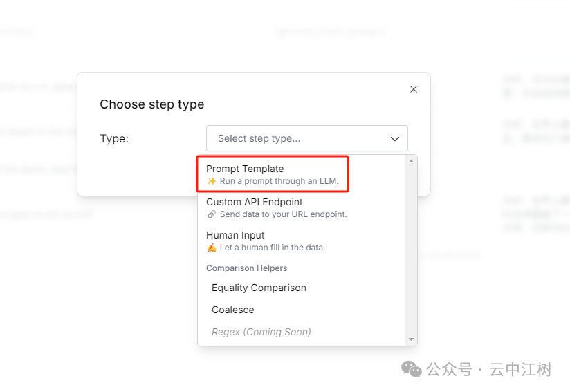
Task: Click the sparkle icon under Prompt Template
Action: click(x=212, y=181)
